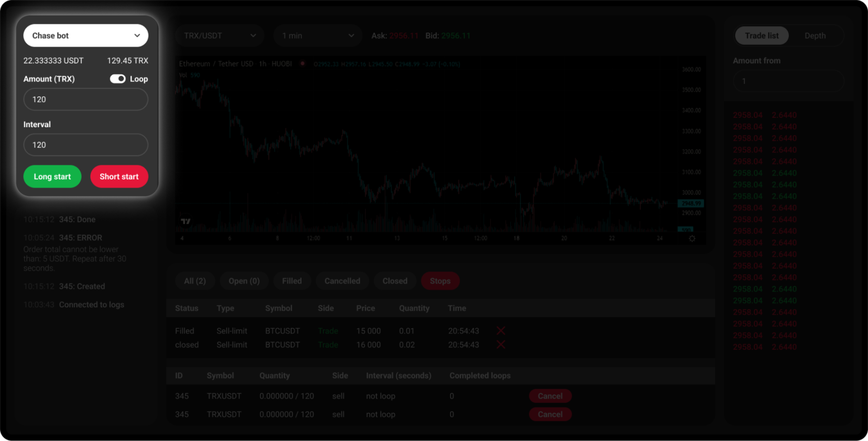
Task: Open chart settings gear icon
Action: coord(692,238)
